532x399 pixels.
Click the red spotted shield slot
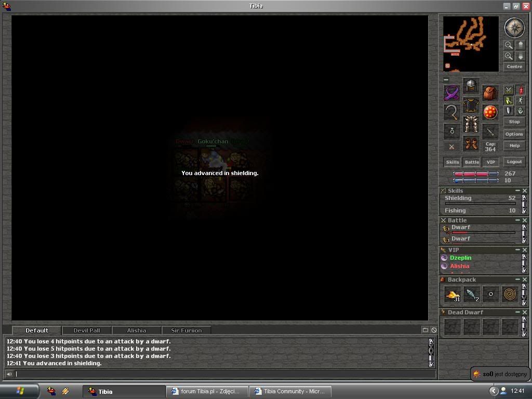coord(490,112)
